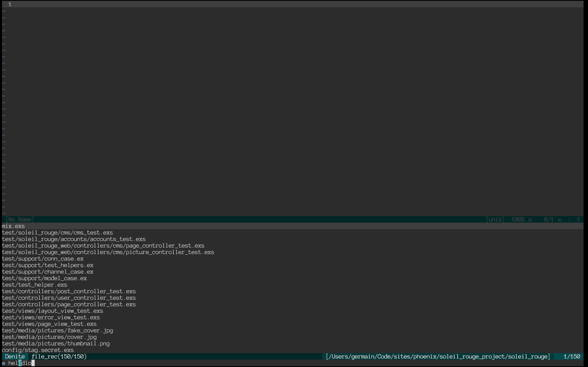588x367 pixels.
Task: Select test/test_helper.exs from results
Action: [x=34, y=285]
